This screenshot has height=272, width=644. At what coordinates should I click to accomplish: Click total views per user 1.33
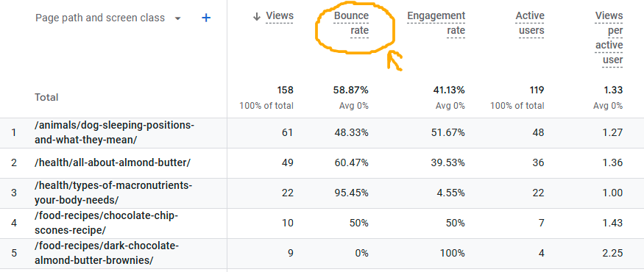pyautogui.click(x=614, y=90)
